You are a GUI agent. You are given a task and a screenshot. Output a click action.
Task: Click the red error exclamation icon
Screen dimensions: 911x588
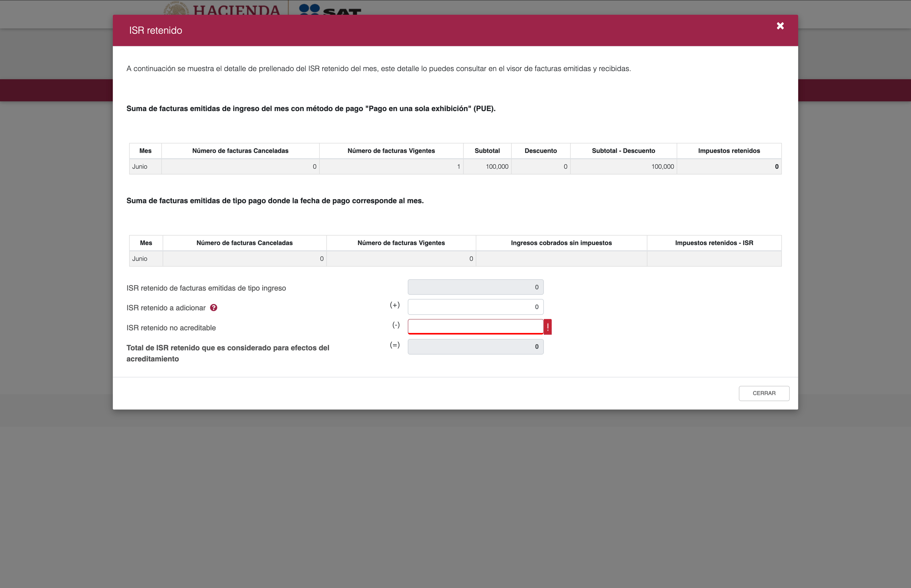[x=547, y=327]
